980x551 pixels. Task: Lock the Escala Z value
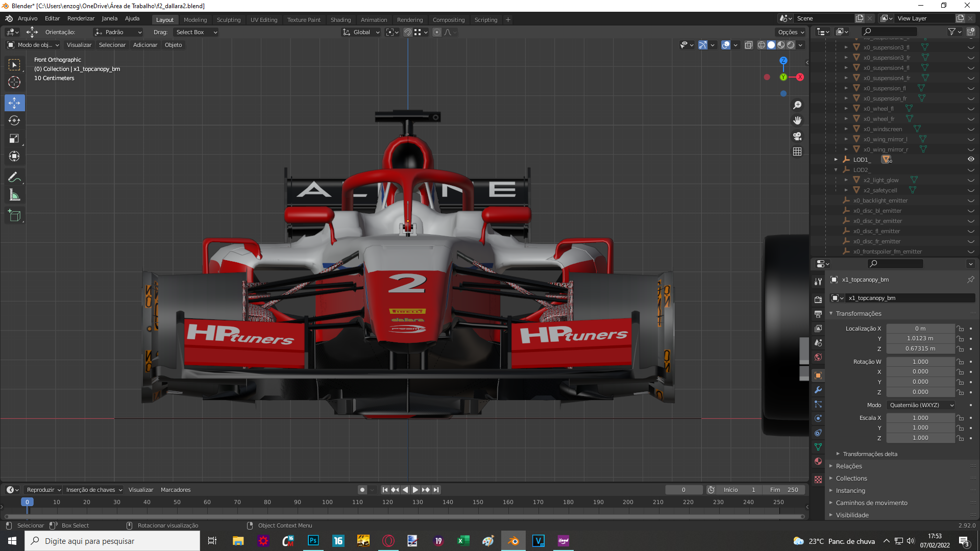960,438
